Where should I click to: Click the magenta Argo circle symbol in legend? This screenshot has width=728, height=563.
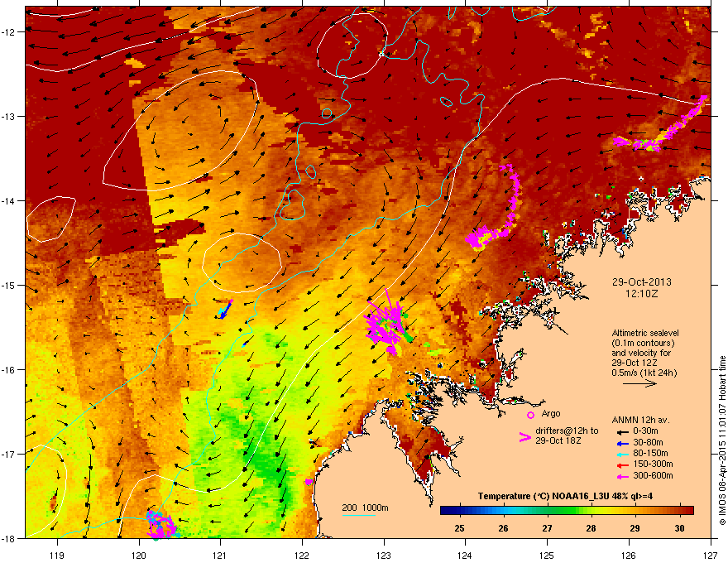(x=530, y=415)
